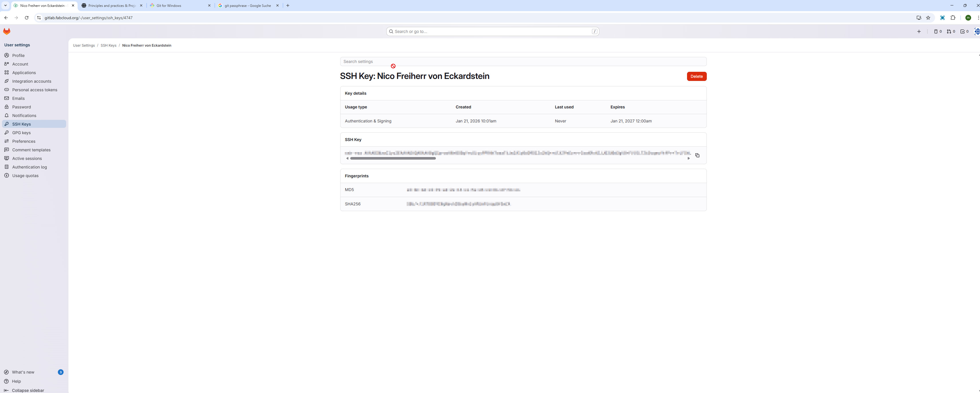980x393 pixels.
Task: Open What's new in the sidebar
Action: [x=23, y=372]
